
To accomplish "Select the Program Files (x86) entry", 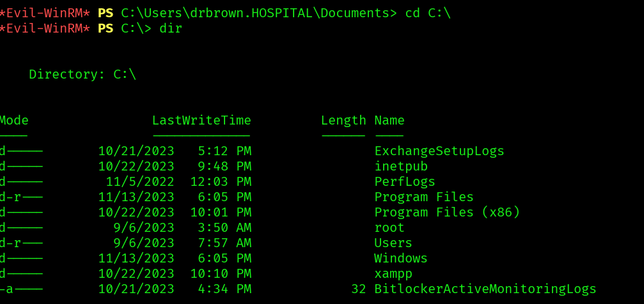I will [x=447, y=213].
